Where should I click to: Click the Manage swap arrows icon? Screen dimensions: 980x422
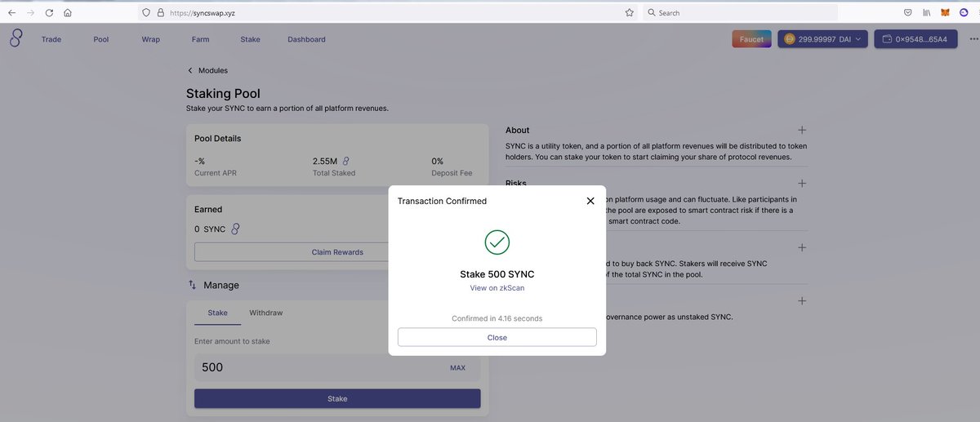click(x=193, y=285)
